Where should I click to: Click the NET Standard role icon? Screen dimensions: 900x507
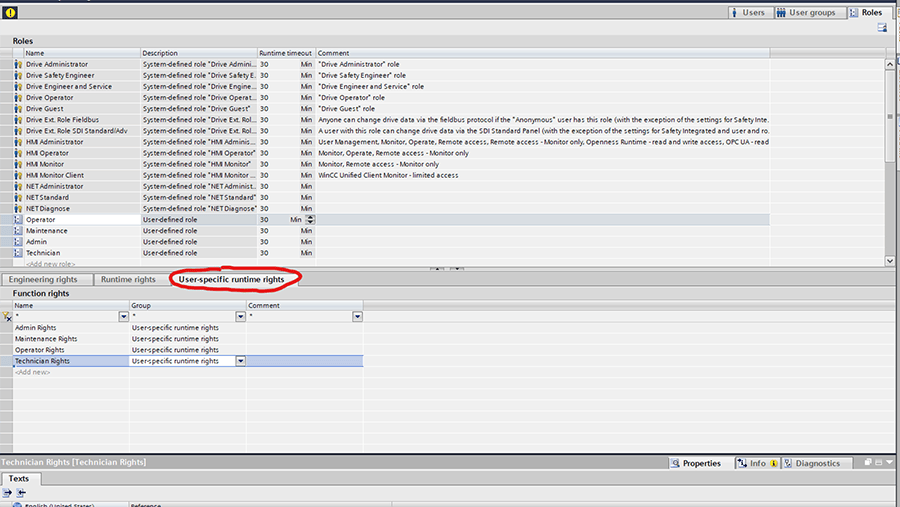pyautogui.click(x=18, y=198)
